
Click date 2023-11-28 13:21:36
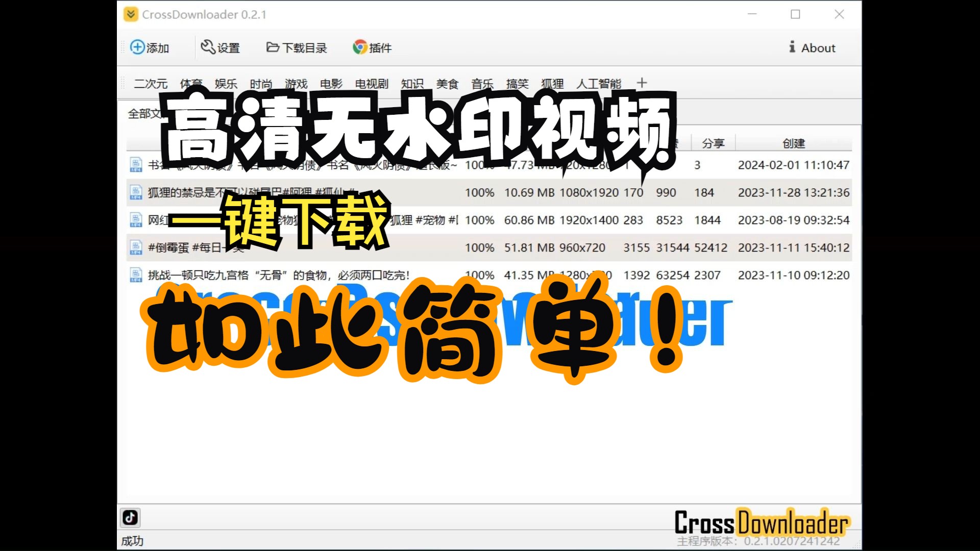[794, 192]
